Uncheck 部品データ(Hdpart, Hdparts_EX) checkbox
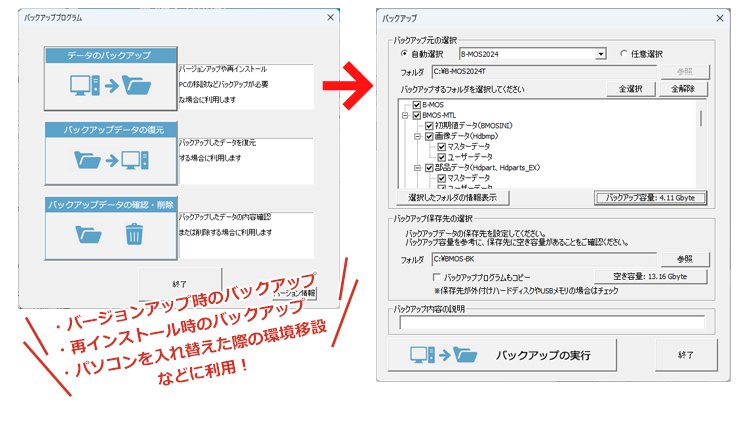Screen dimensions: 750x421 click(429, 168)
